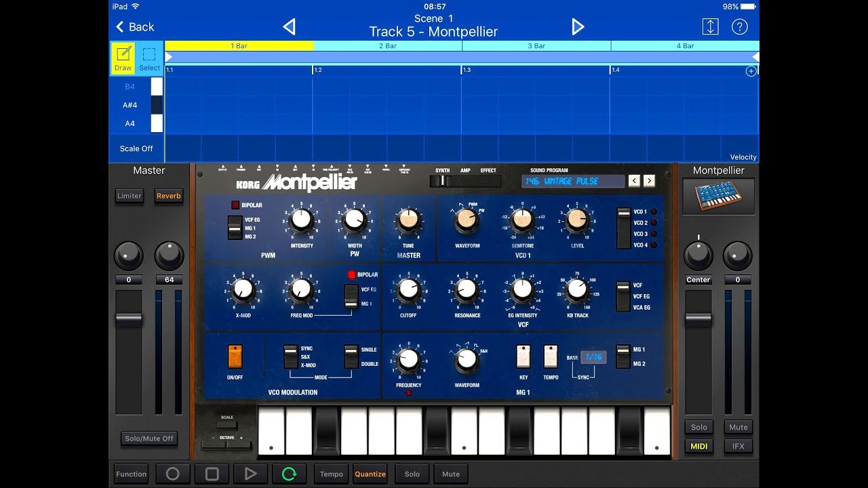Toggle the loop playback icon
This screenshot has height=488, width=868.
point(290,474)
